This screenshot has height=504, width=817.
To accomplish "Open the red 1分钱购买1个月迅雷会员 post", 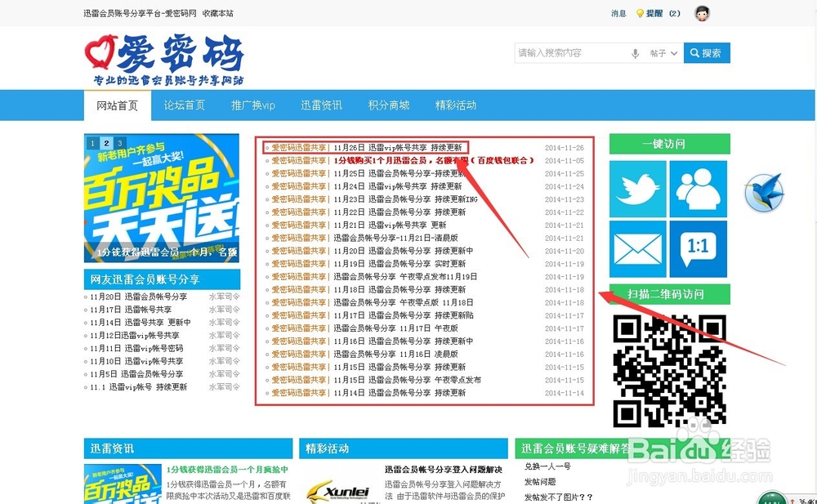I will [x=434, y=161].
